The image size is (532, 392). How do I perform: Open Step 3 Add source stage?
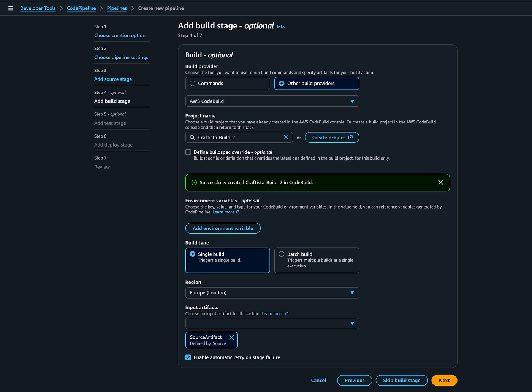click(113, 79)
